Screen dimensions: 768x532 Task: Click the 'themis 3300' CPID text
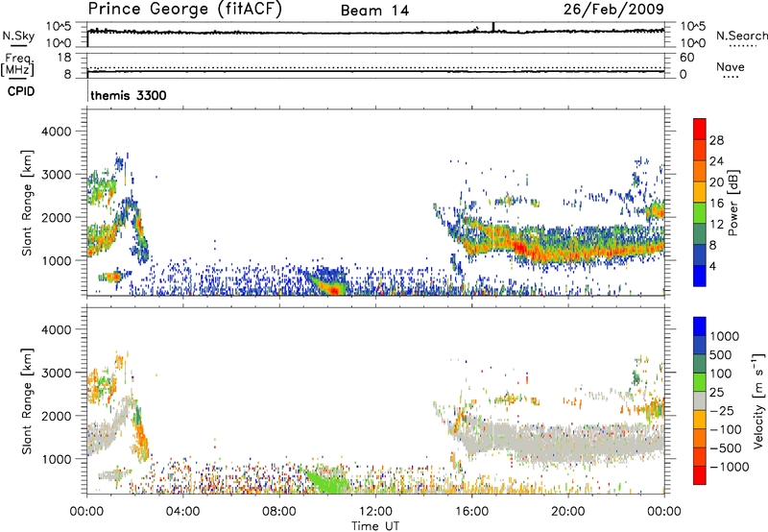point(129,95)
